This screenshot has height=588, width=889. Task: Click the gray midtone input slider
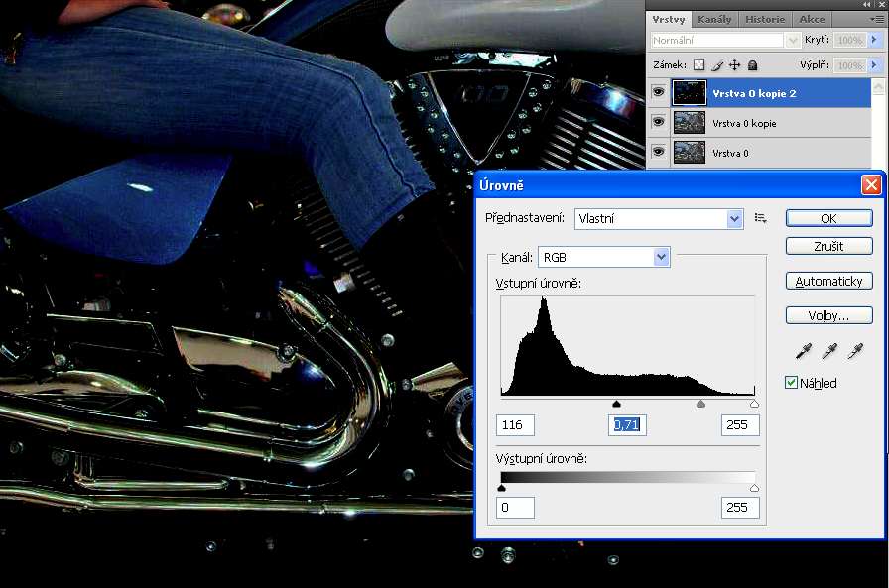[616, 405]
